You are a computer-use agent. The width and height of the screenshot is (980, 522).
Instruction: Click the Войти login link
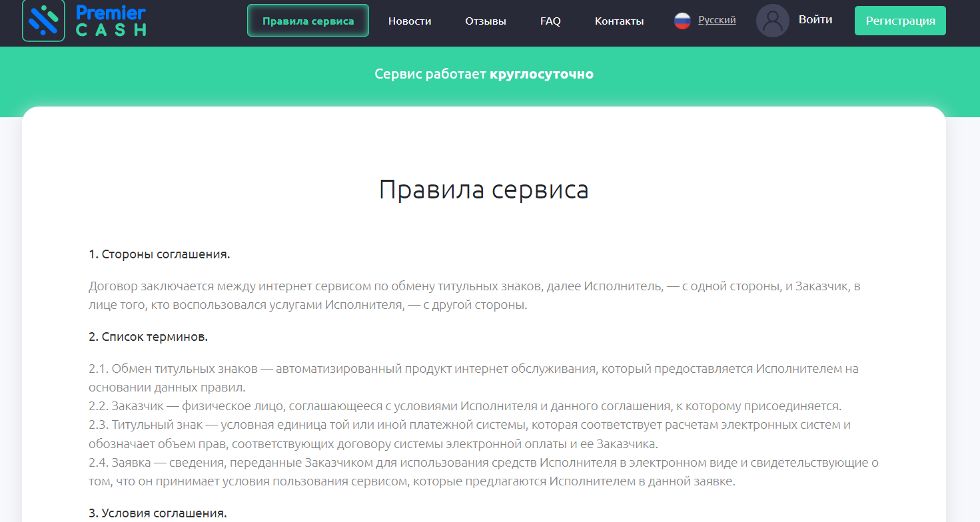[815, 20]
